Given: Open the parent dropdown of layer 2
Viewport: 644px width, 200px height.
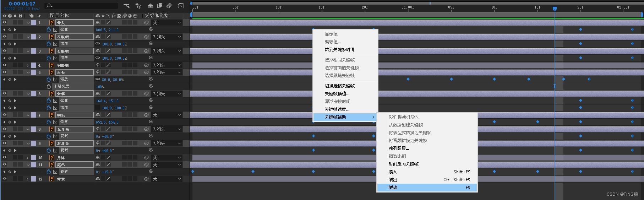Looking at the screenshot, I should (x=167, y=37).
